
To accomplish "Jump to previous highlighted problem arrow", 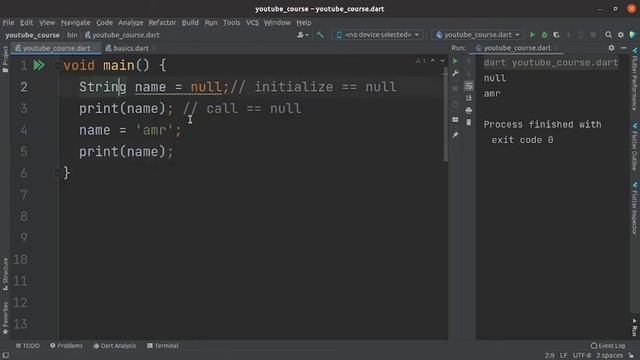I will pos(433,61).
